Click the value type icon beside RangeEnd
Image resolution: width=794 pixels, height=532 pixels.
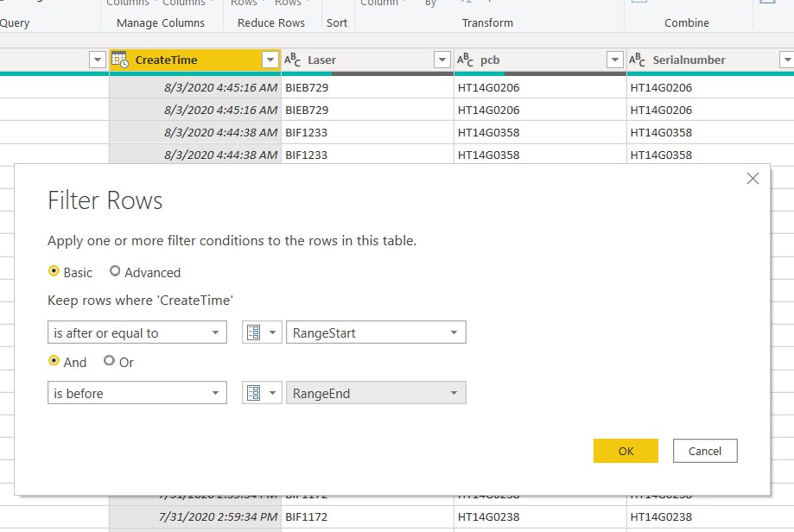tap(262, 393)
